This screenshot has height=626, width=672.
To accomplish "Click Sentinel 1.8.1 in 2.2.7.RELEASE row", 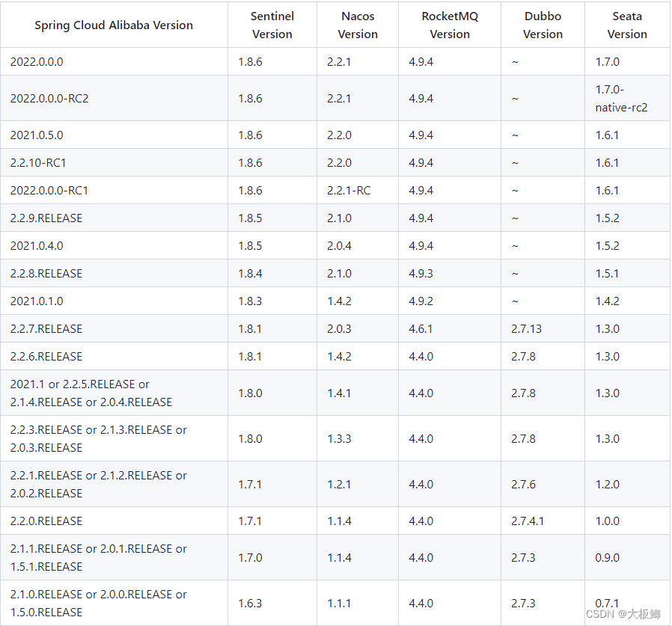I will point(250,328).
